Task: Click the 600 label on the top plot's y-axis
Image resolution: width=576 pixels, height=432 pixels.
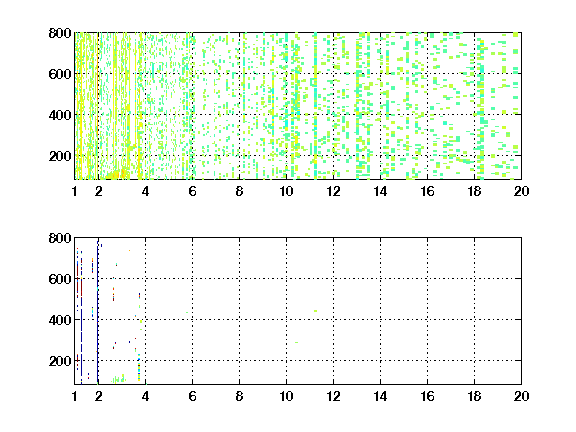Action: point(60,74)
